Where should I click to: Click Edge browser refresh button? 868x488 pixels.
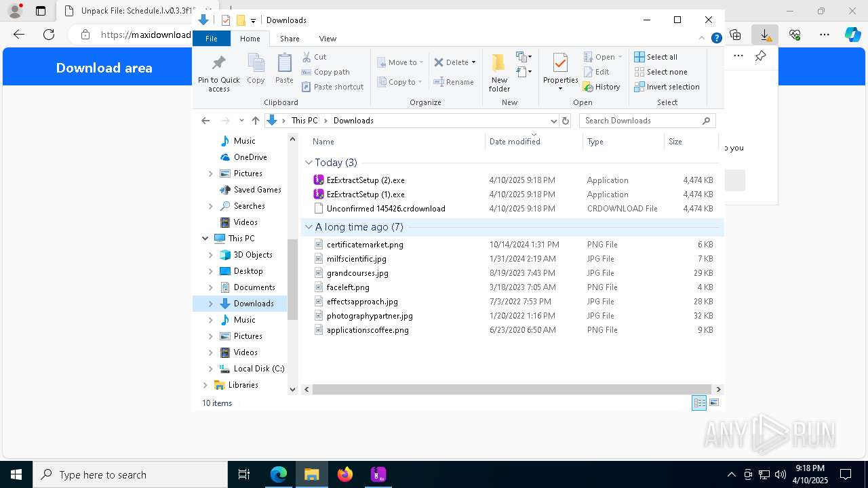tap(49, 35)
